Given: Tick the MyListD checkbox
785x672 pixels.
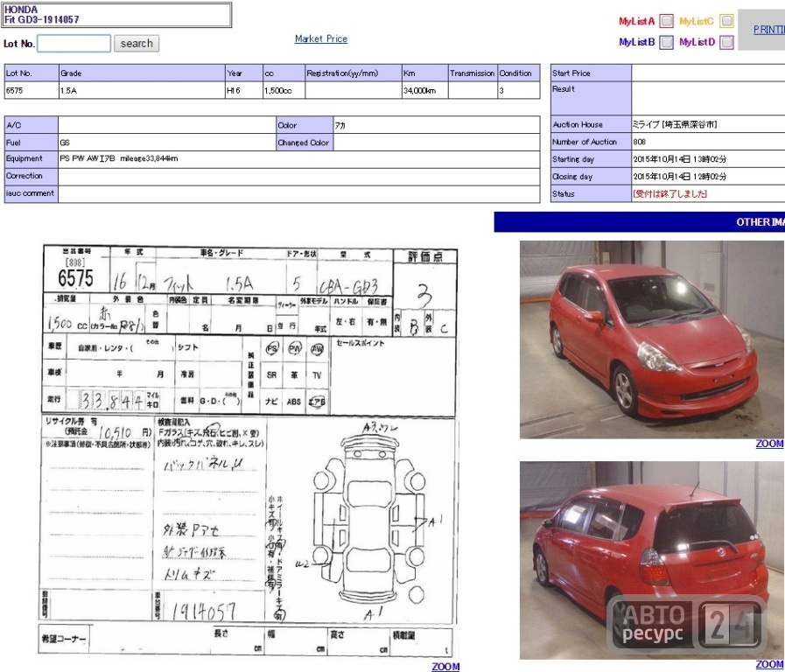Looking at the screenshot, I should point(726,42).
